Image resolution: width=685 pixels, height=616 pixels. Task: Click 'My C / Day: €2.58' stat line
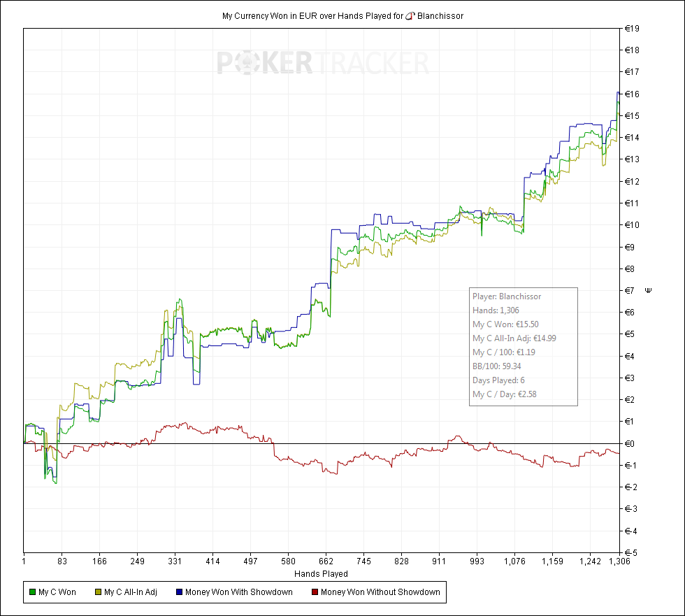pos(505,394)
